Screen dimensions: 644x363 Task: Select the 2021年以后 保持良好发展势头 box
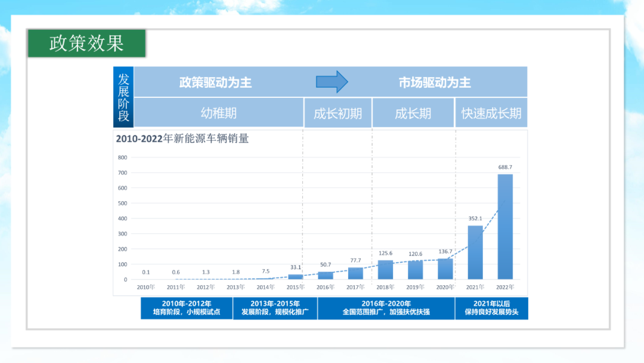click(491, 307)
